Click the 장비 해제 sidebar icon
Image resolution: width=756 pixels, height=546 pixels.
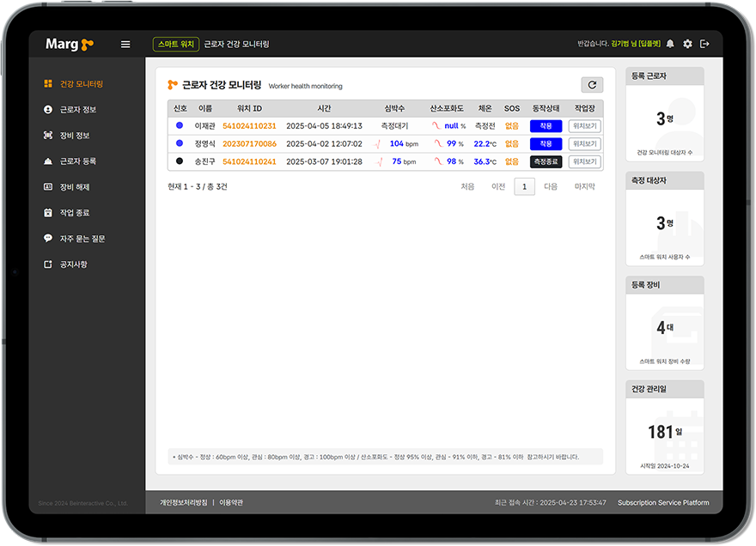(48, 187)
